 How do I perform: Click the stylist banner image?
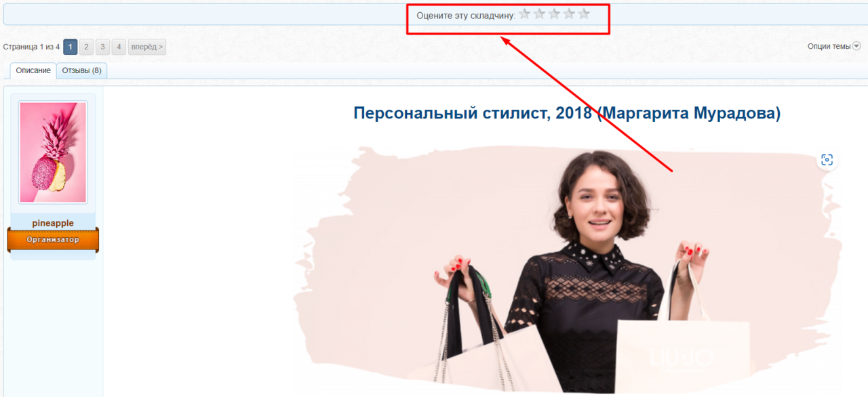567,271
